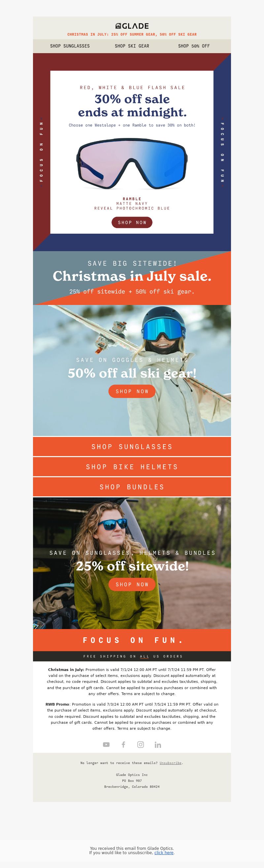264x868 pixels.
Task: Select the Shop Sunglasses nav item
Action: [70, 46]
